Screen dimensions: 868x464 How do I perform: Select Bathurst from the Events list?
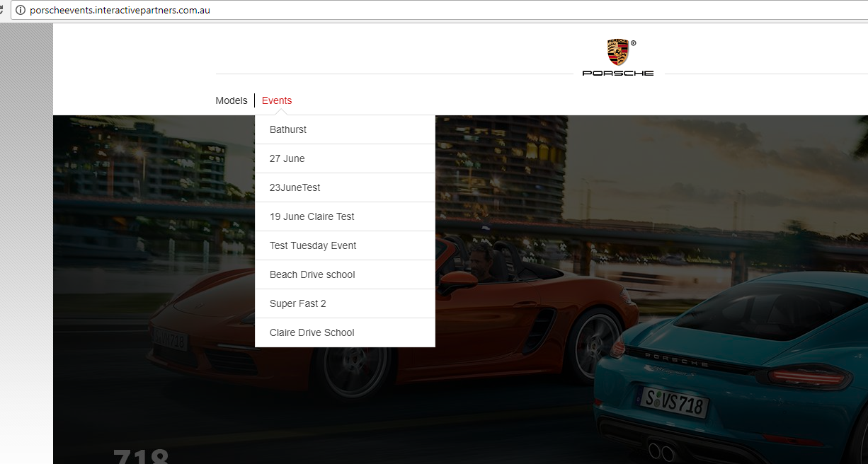pos(288,129)
